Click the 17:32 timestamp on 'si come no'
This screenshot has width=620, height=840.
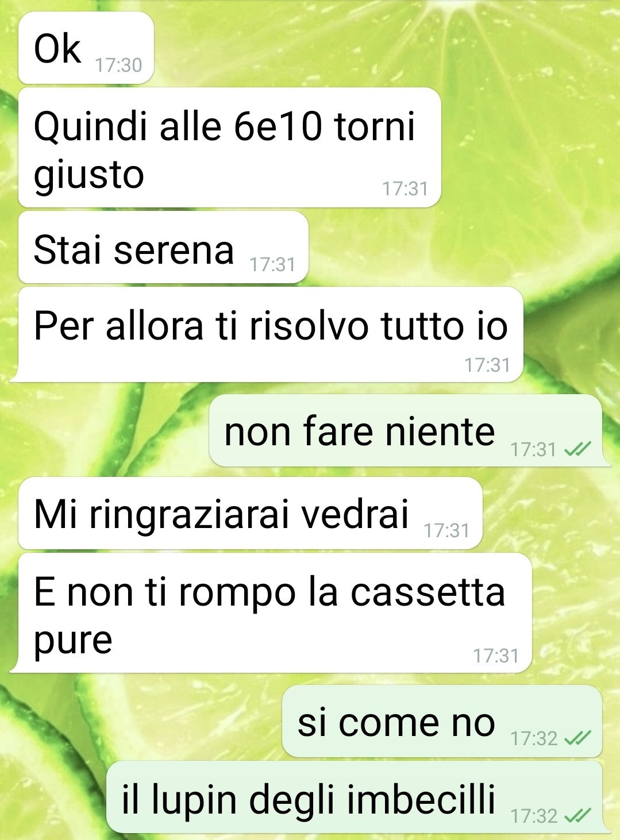[x=534, y=738]
